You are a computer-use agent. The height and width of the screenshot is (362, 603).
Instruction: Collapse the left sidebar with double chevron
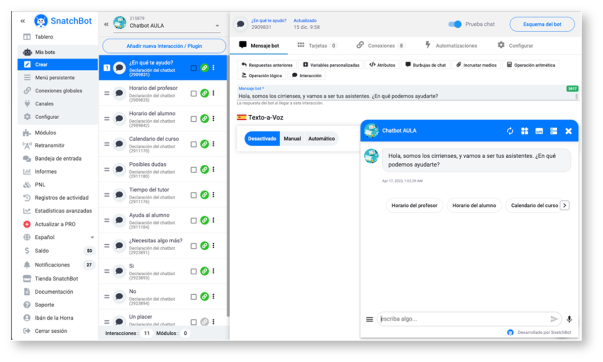(23, 21)
